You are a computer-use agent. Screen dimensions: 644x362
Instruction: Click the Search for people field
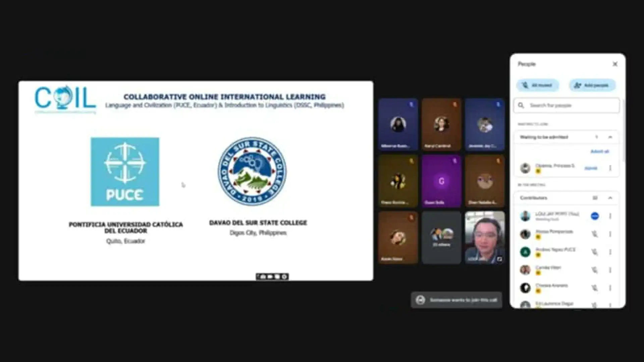click(567, 106)
